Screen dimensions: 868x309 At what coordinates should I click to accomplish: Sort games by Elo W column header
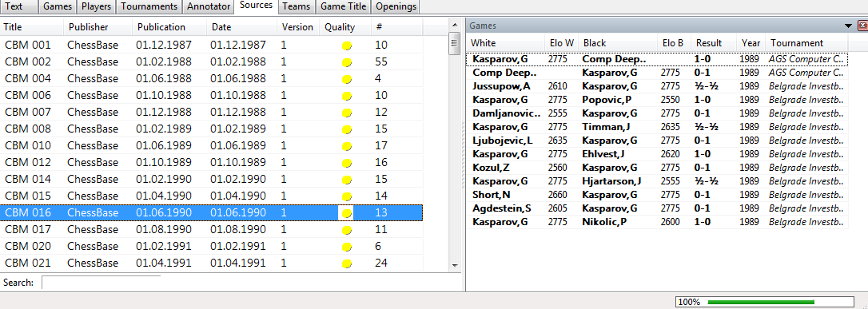pos(561,43)
